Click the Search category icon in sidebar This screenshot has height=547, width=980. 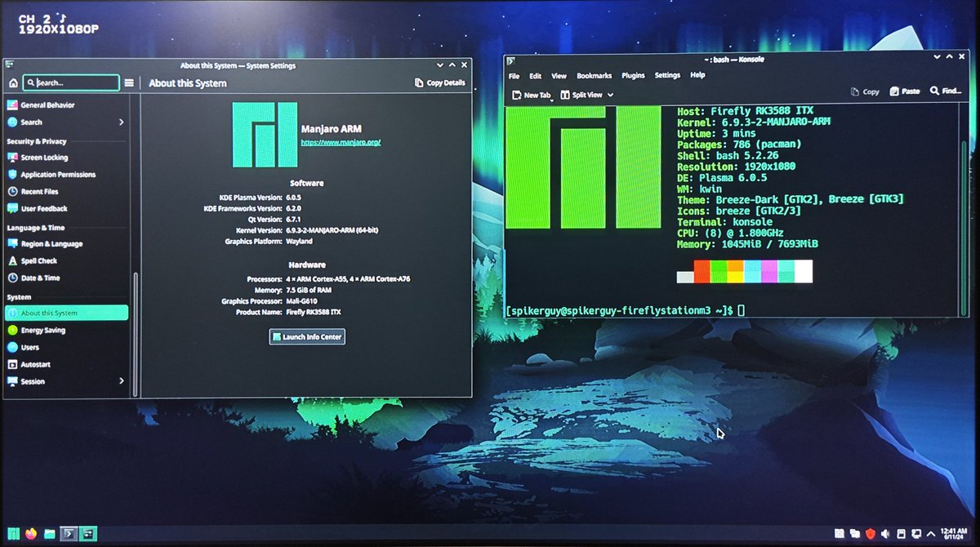[x=12, y=122]
